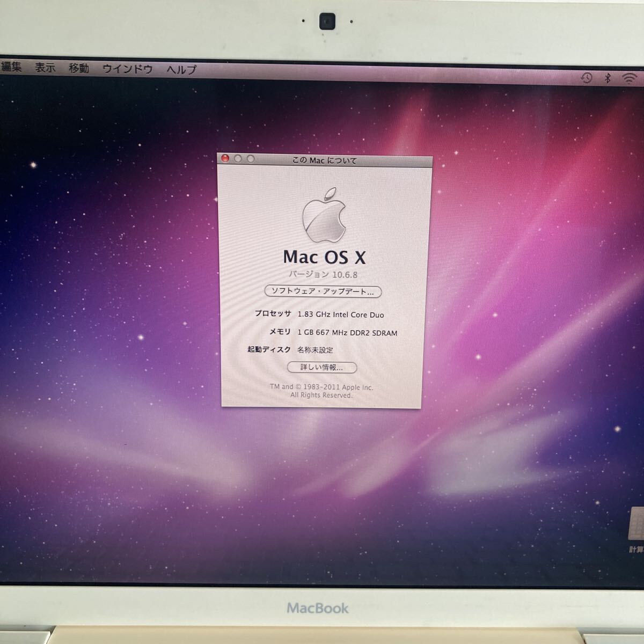Open the Time Machine menu bar icon
This screenshot has width=644, height=644.
587,78
